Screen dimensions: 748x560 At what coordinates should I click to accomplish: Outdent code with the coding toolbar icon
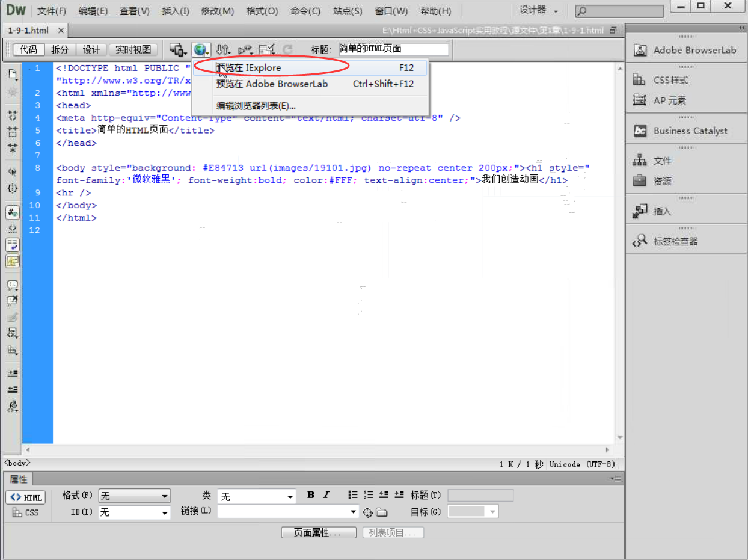tap(13, 390)
